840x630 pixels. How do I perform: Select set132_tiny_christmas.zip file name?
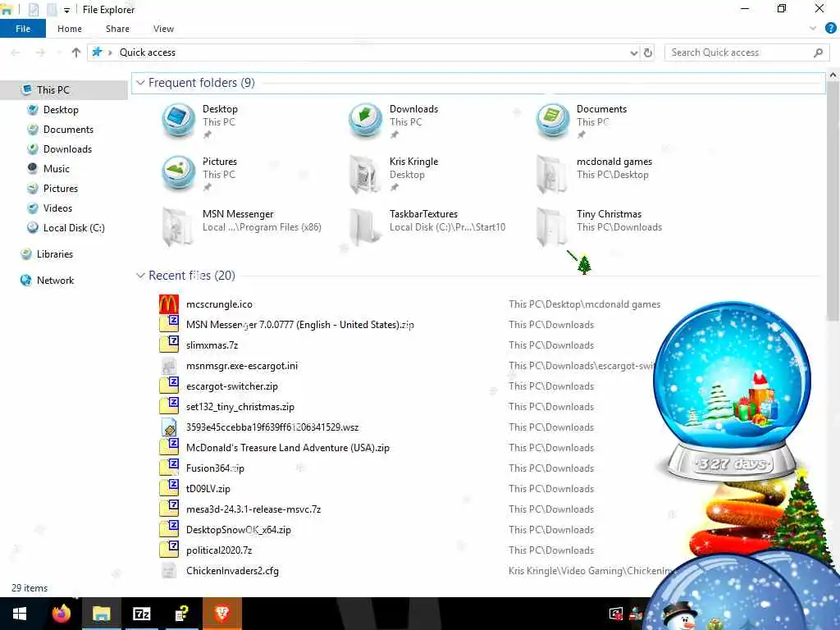(240, 407)
